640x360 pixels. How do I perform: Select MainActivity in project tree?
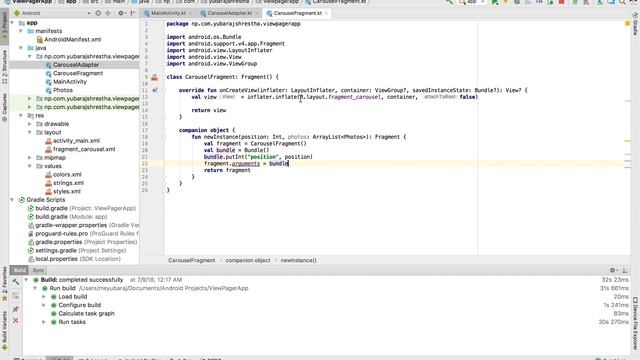70,82
